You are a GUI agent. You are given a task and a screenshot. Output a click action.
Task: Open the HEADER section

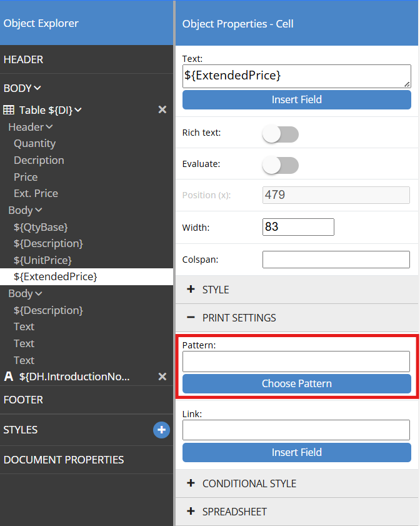pyautogui.click(x=24, y=59)
